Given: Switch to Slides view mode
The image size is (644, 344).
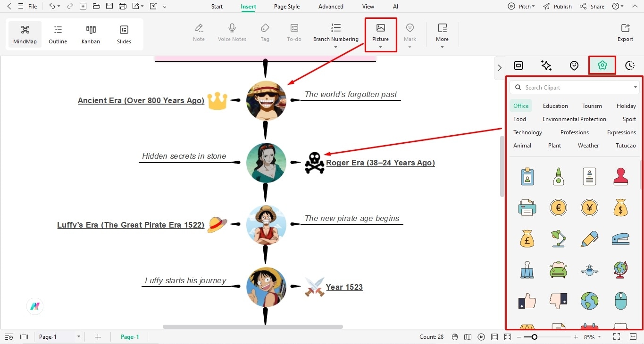Looking at the screenshot, I should coord(124,35).
